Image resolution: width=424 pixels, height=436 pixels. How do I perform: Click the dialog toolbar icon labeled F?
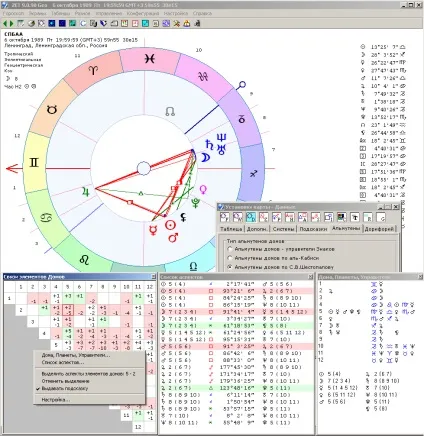point(225,217)
